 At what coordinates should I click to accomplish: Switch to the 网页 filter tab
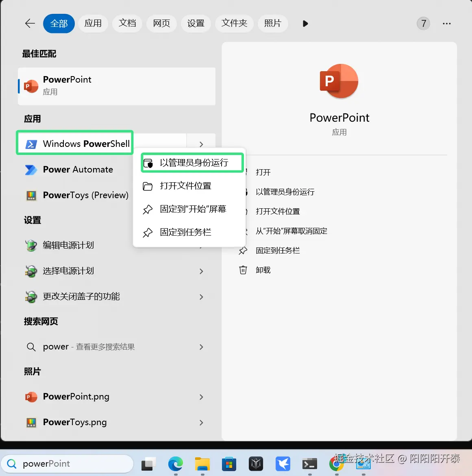click(161, 23)
